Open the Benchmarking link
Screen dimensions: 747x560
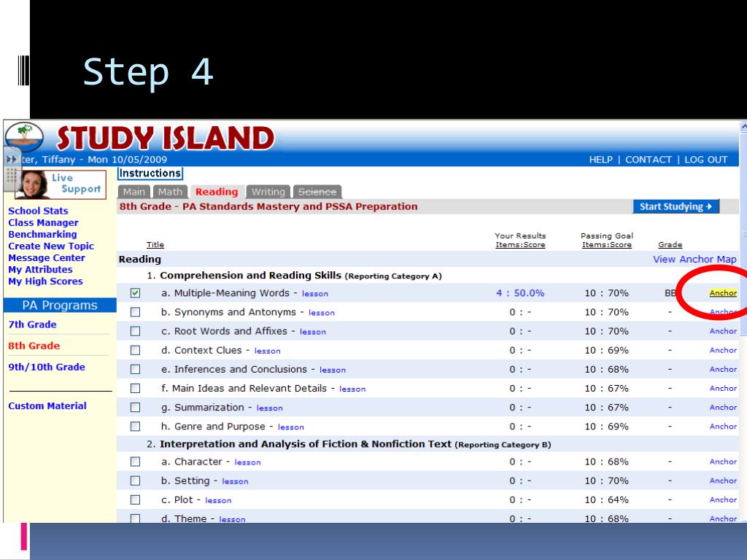(42, 234)
